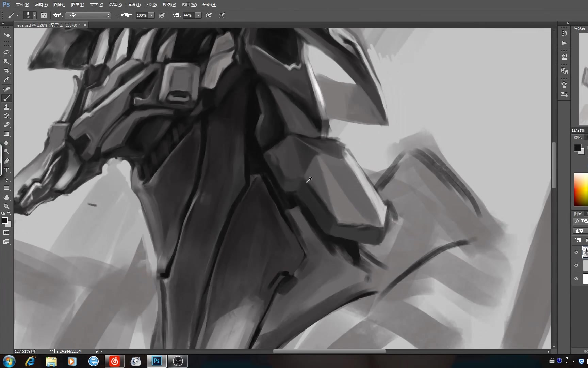Open the Clone Source panel icon

click(x=564, y=71)
